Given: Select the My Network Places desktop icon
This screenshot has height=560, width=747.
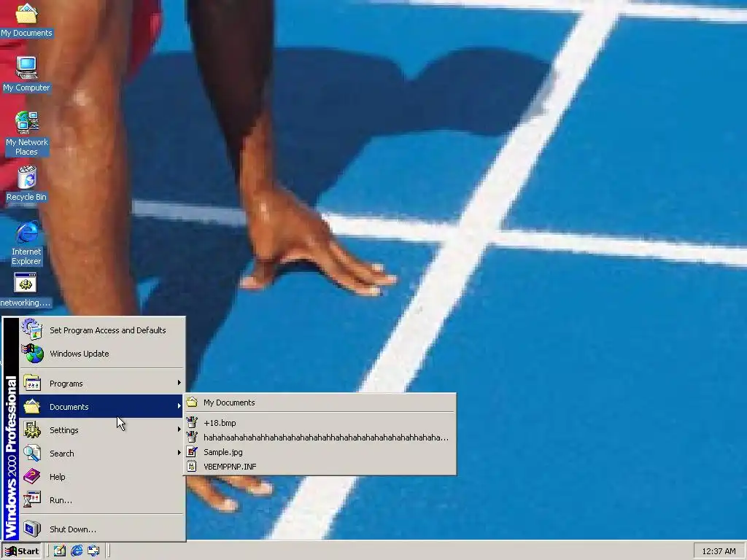Looking at the screenshot, I should click(26, 133).
